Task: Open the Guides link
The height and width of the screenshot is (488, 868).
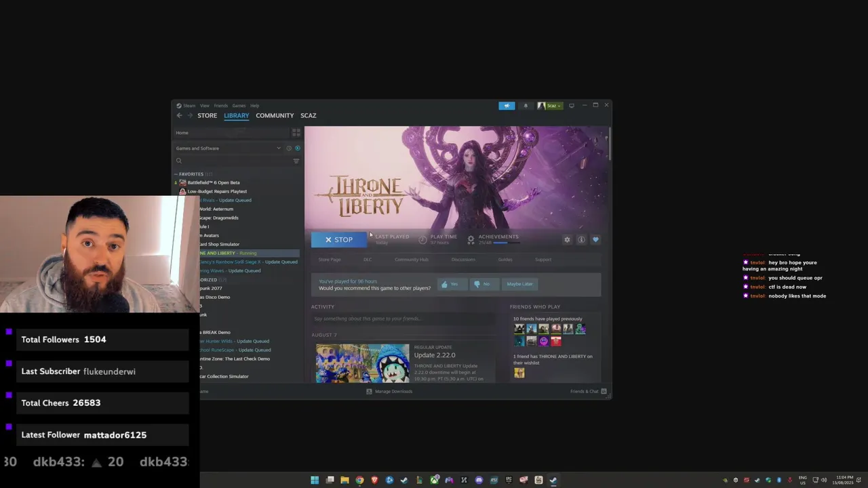Action: tap(505, 260)
